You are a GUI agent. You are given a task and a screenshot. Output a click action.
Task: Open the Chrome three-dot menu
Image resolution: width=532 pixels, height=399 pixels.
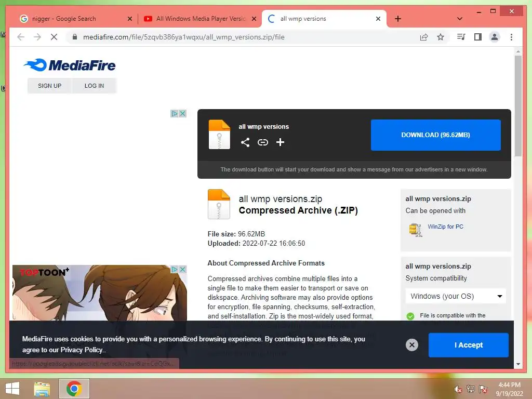[x=511, y=37]
